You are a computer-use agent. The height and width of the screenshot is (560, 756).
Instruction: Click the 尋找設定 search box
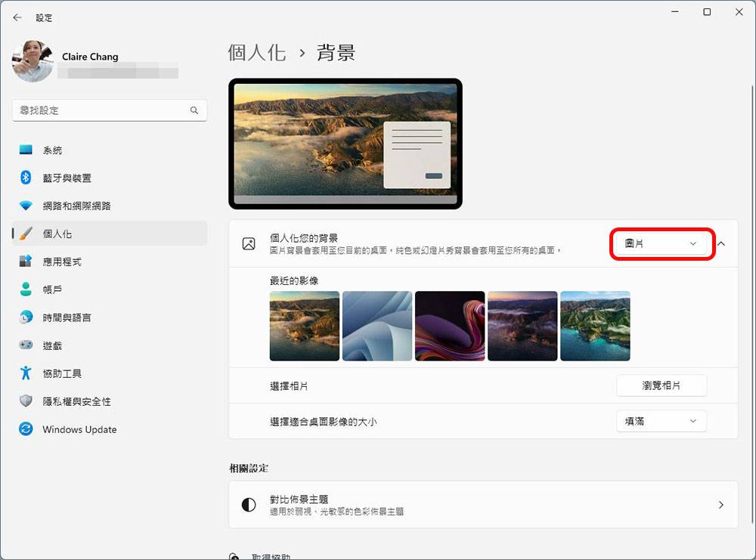point(110,110)
